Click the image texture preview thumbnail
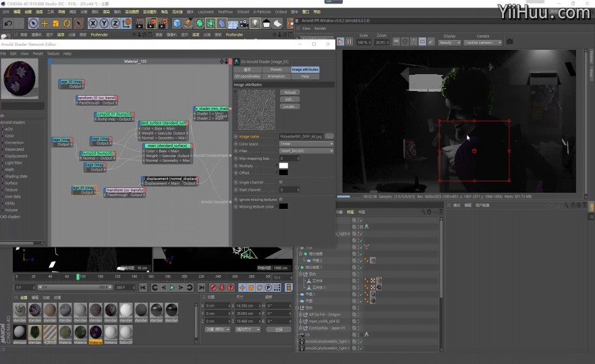595x364 pixels. 256,110
